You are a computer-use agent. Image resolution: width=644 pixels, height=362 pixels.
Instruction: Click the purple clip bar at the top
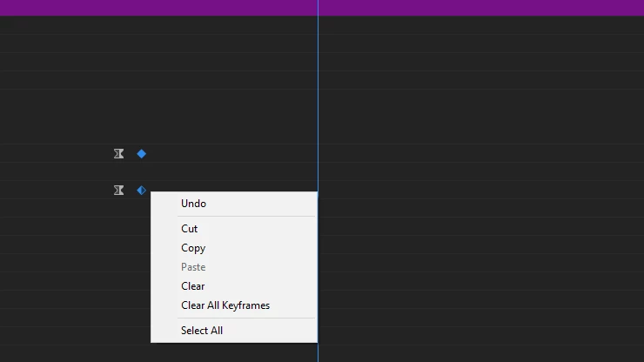(322, 8)
